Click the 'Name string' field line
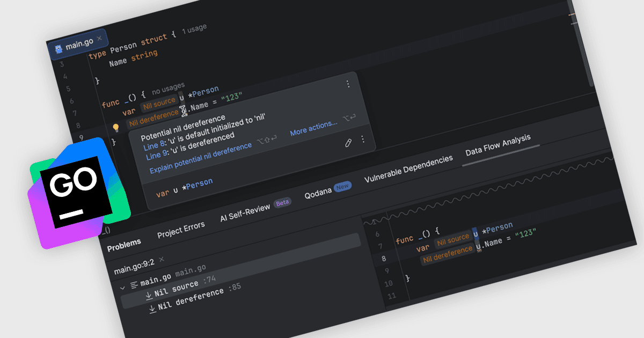 [133, 58]
